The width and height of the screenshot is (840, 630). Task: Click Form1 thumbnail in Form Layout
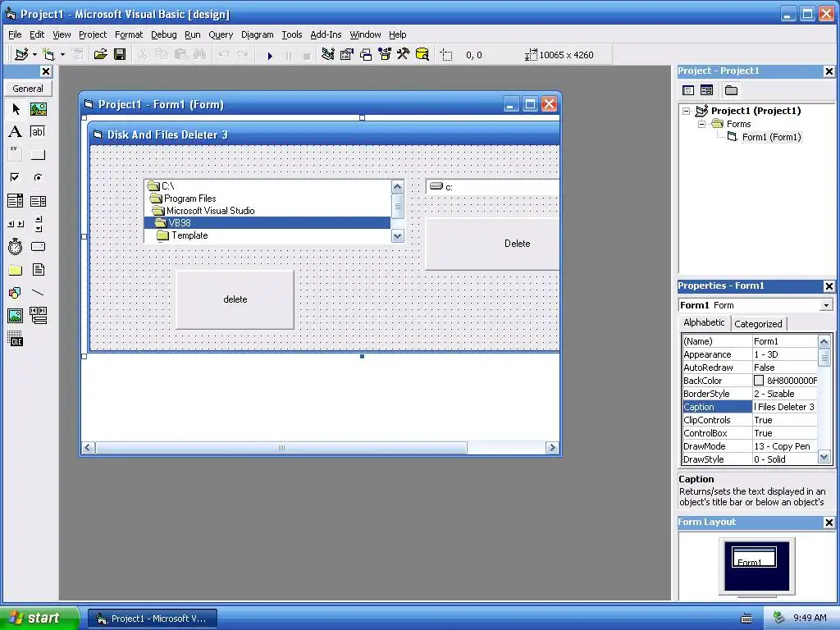(755, 558)
